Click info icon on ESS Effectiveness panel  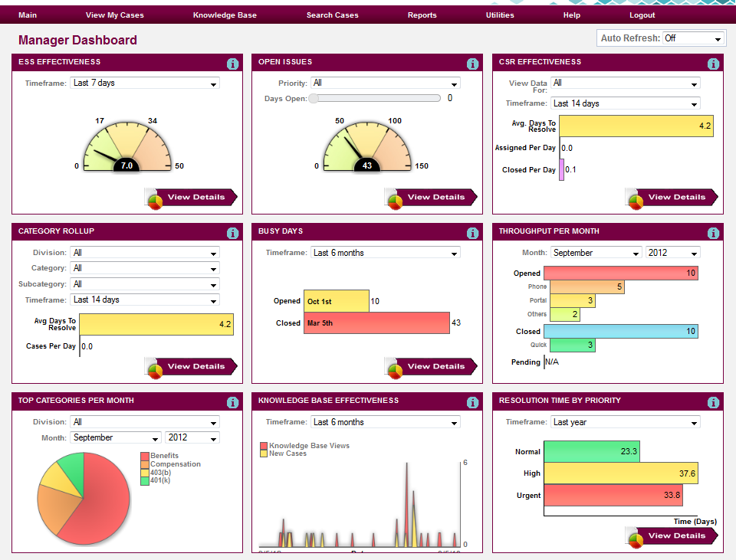(233, 64)
